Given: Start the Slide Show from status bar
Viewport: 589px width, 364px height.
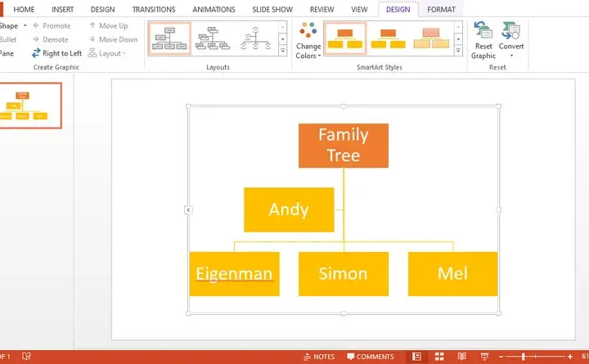Looking at the screenshot, I should coord(484,357).
